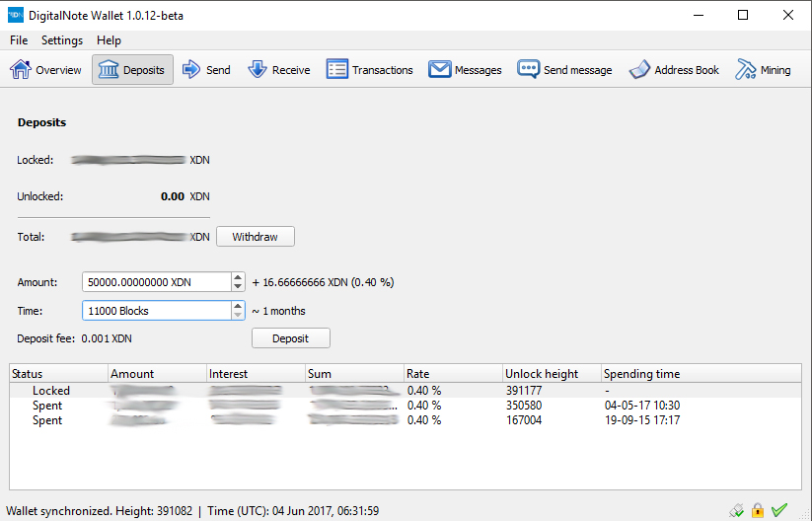
Task: Click the Time blocks input field
Action: point(157,310)
